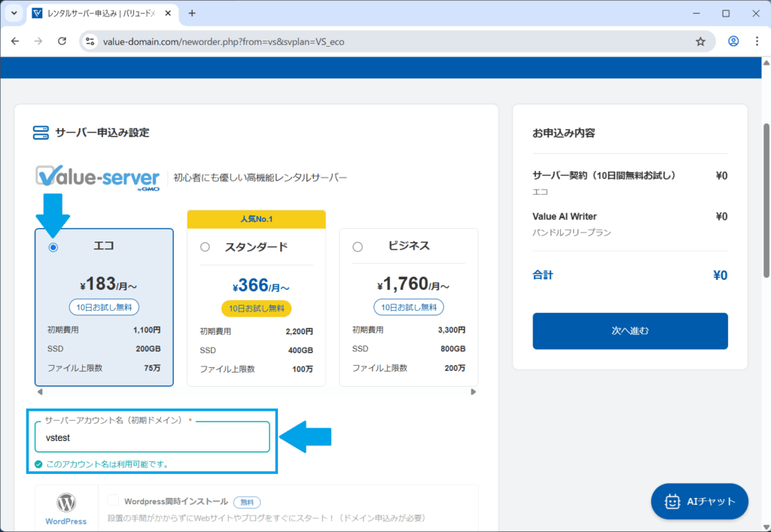Click the WordPress logo icon
The width and height of the screenshot is (771, 532).
click(x=66, y=503)
